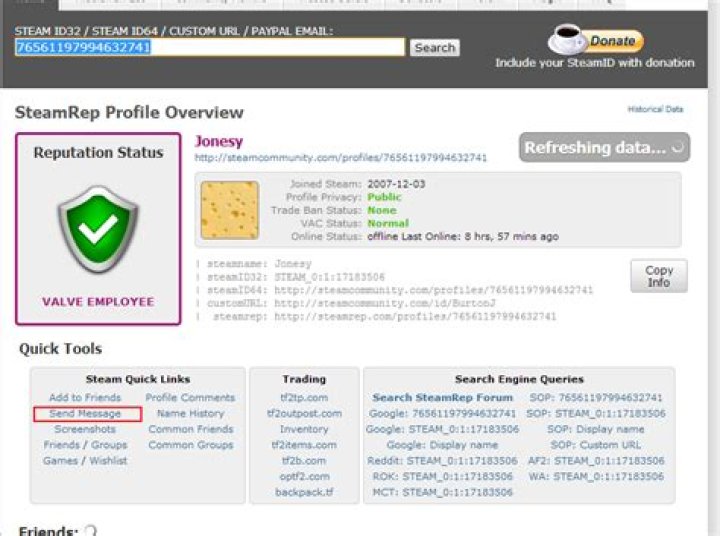Open tf2tp.com trading link
Screen dimensions: 720x536
304,398
